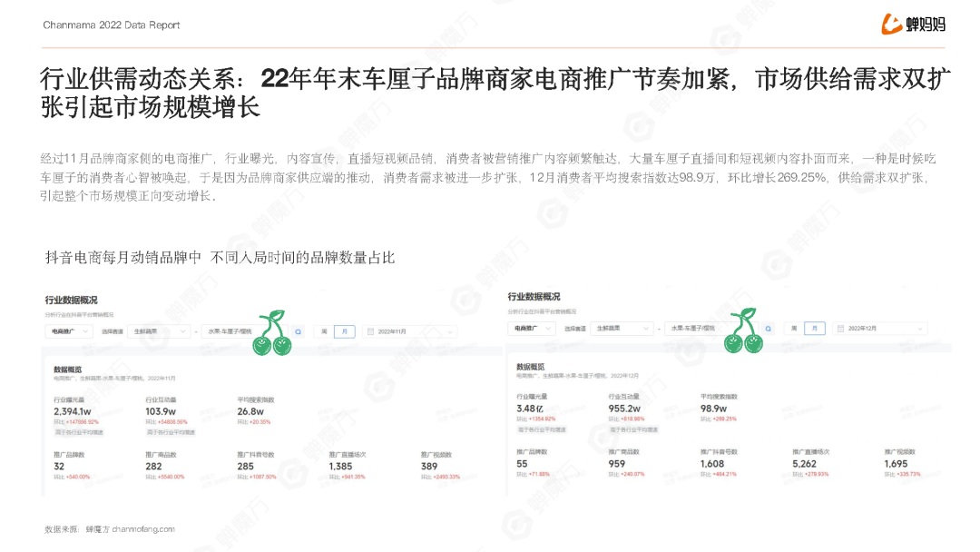
Task: Click the 行业互动量 value 955.2w
Action: coord(624,409)
